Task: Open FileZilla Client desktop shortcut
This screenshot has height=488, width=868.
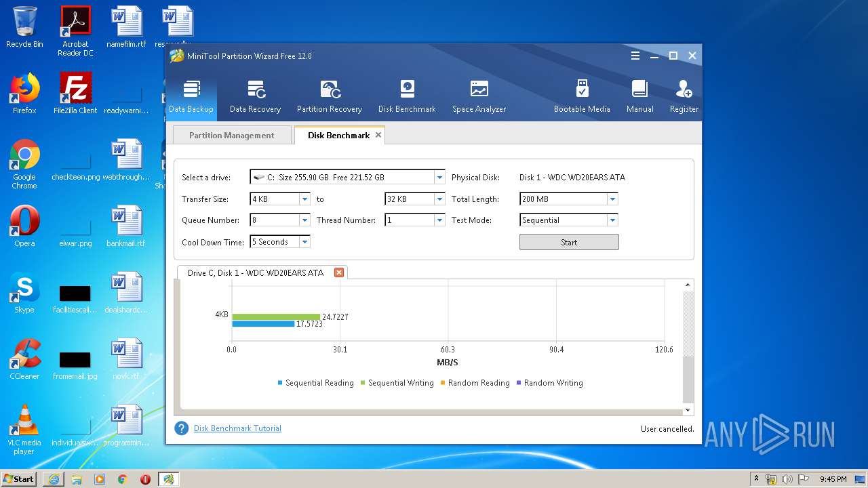Action: (x=75, y=94)
